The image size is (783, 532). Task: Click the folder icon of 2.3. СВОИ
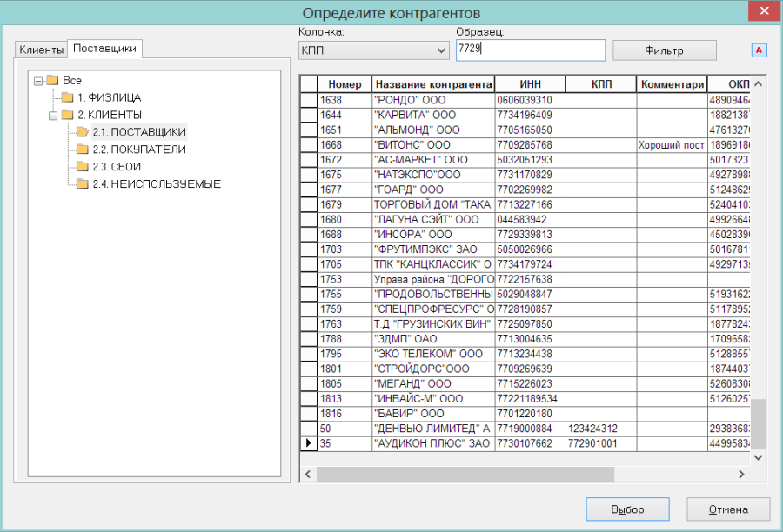(82, 166)
